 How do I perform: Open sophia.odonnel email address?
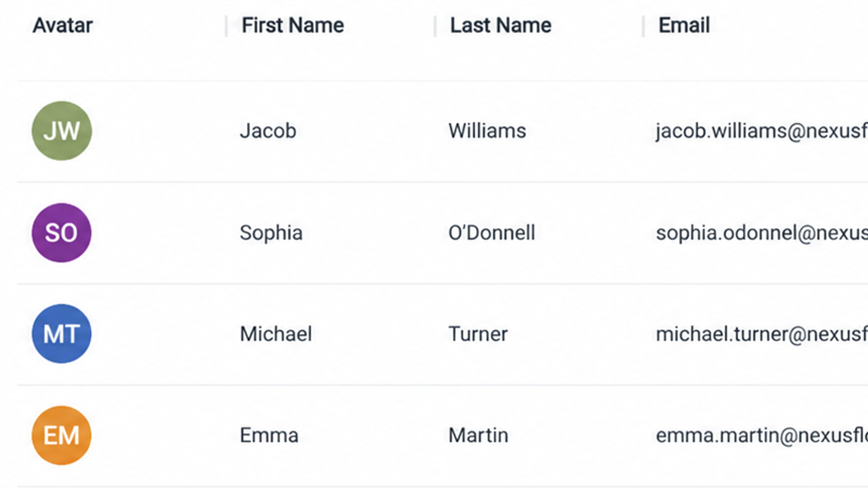762,234
